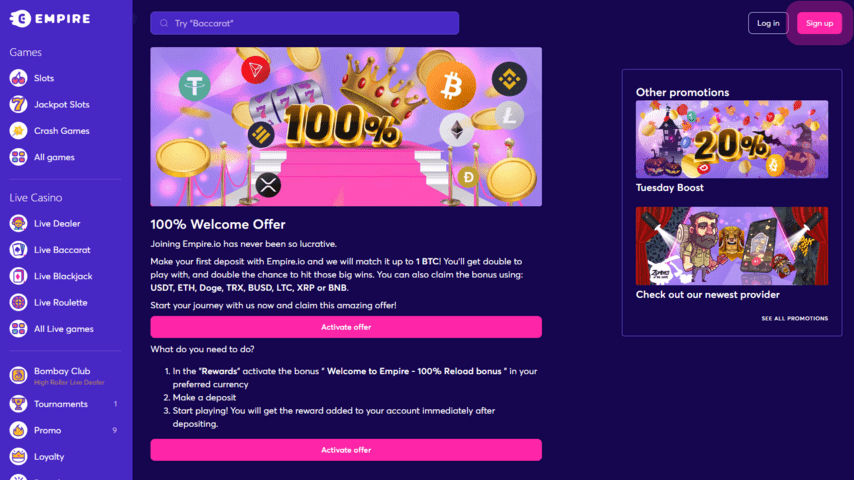This screenshot has height=480, width=854.
Task: Select the Crash Games icon
Action: [18, 131]
